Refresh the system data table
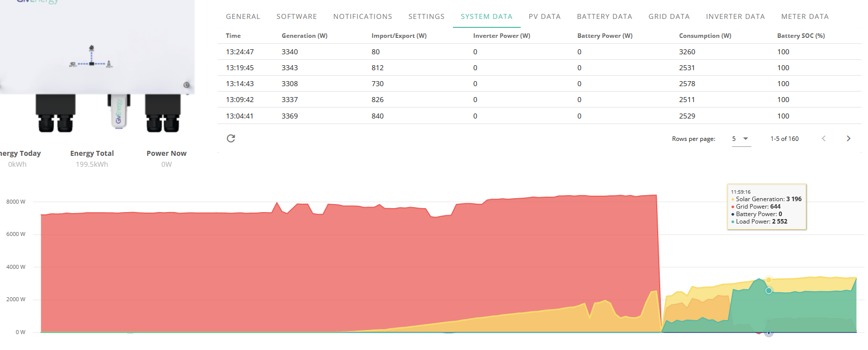This screenshot has width=868, height=350. click(x=231, y=138)
